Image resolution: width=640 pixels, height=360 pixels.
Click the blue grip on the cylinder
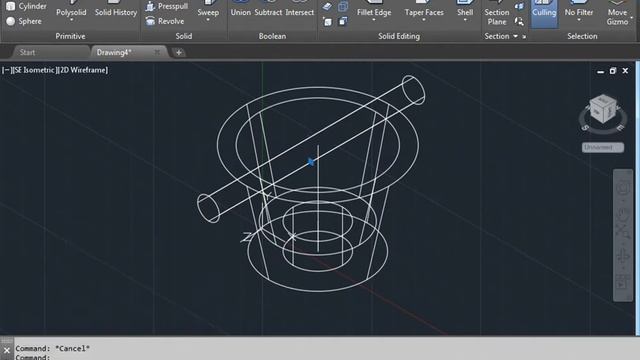311,162
